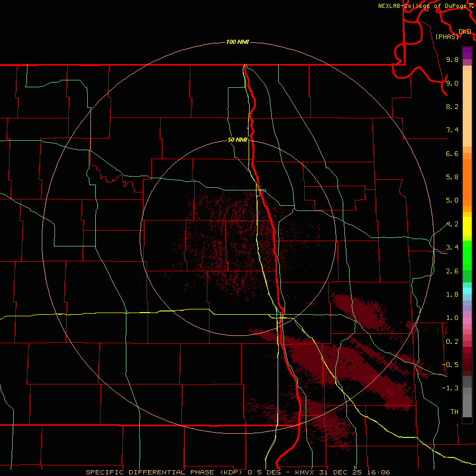Click the 0.5 DEG elevation text in the footer
The width and height of the screenshot is (476, 476).
[x=265, y=472]
